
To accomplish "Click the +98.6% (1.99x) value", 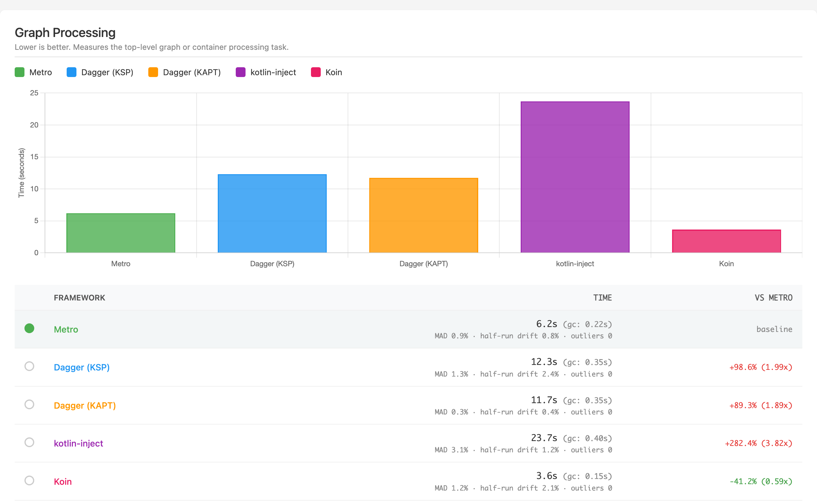I will [x=761, y=367].
